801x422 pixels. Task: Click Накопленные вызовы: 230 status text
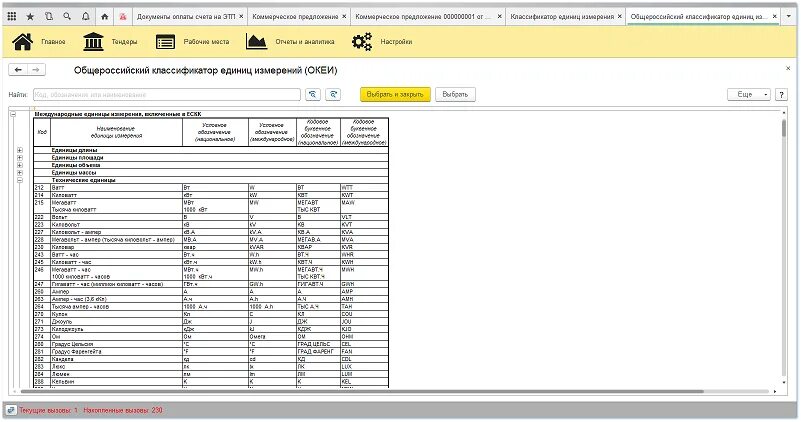click(x=123, y=410)
